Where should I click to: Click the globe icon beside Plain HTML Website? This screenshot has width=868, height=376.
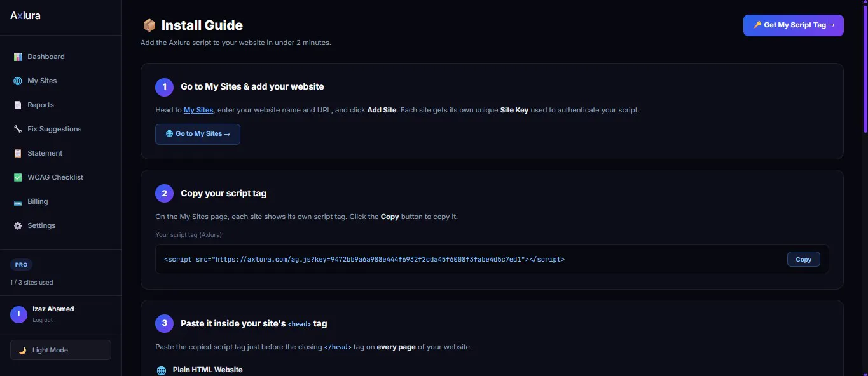(x=162, y=370)
